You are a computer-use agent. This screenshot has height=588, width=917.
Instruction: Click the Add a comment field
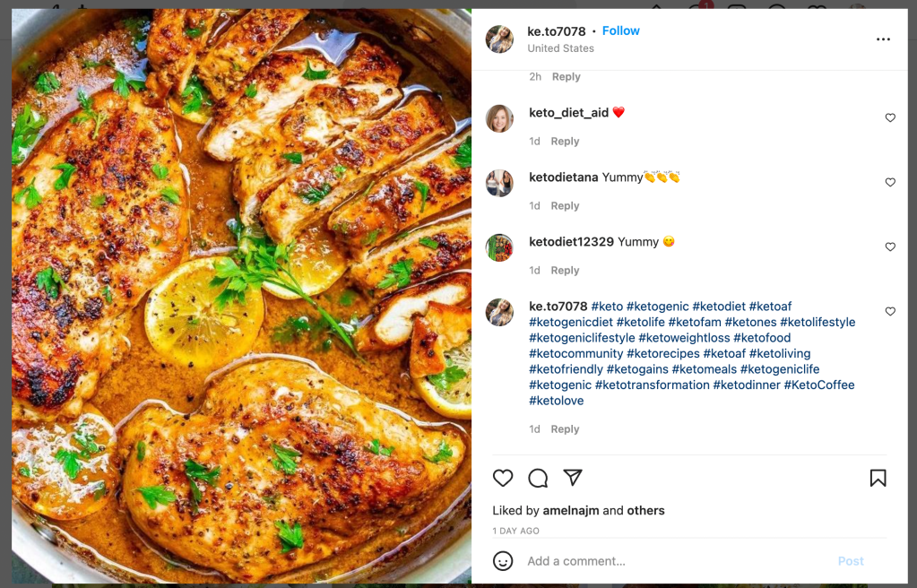click(663, 561)
